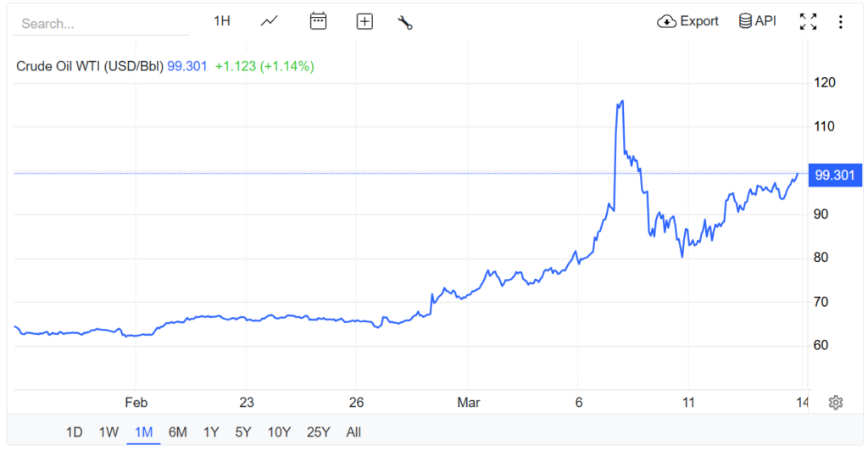Open chart settings gear icon

[x=835, y=402]
